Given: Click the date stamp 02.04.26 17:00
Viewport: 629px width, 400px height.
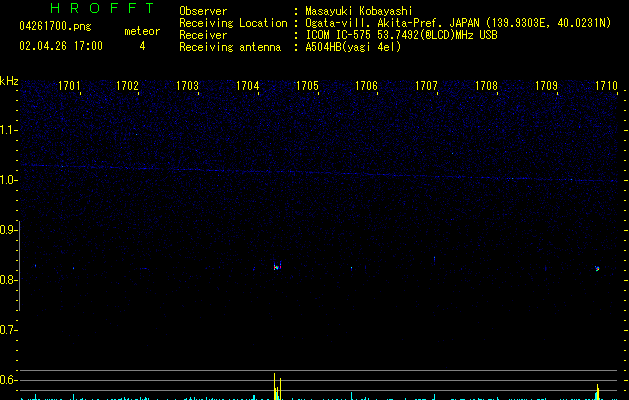Looking at the screenshot, I should (x=61, y=46).
